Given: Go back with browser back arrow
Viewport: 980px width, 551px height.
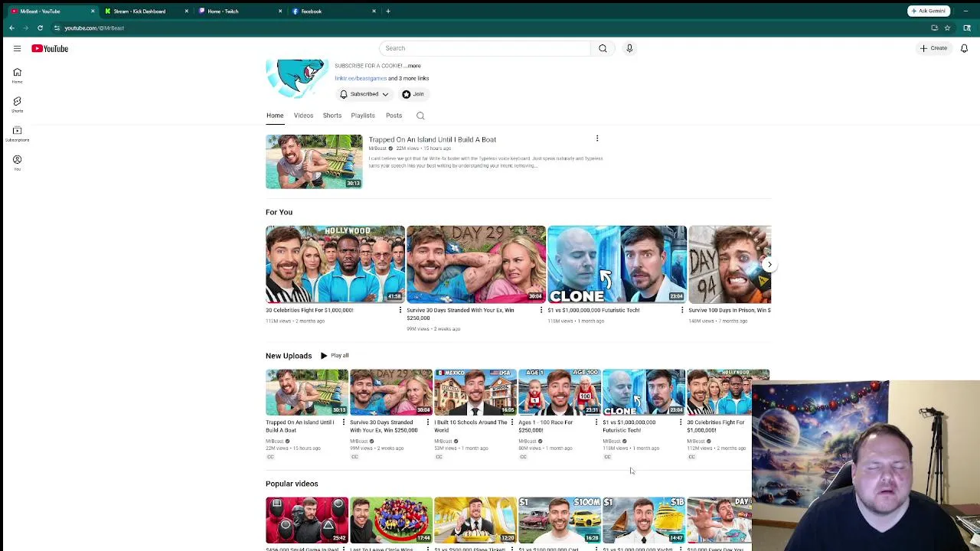Looking at the screenshot, I should 11,28.
